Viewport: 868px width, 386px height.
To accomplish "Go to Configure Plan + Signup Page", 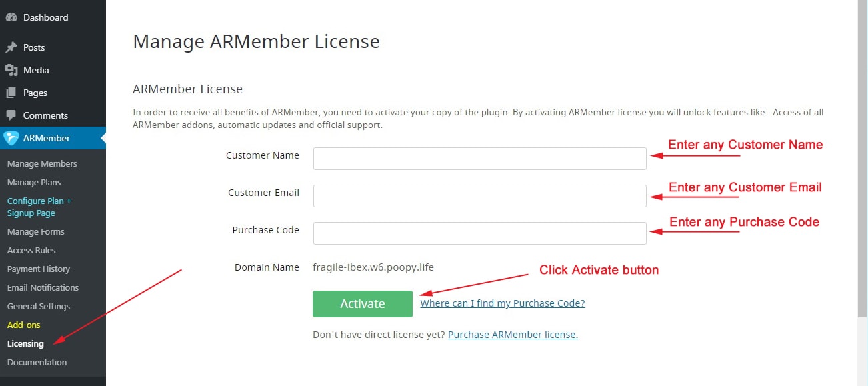I will [x=39, y=207].
